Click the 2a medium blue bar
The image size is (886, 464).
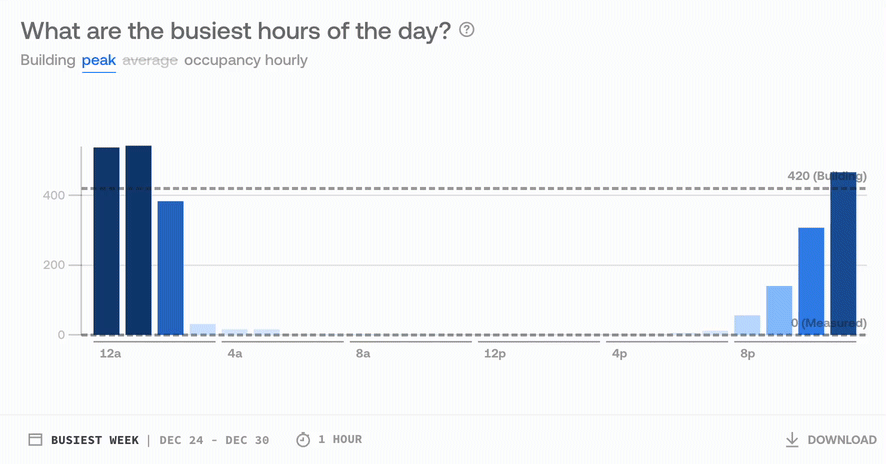point(171,268)
